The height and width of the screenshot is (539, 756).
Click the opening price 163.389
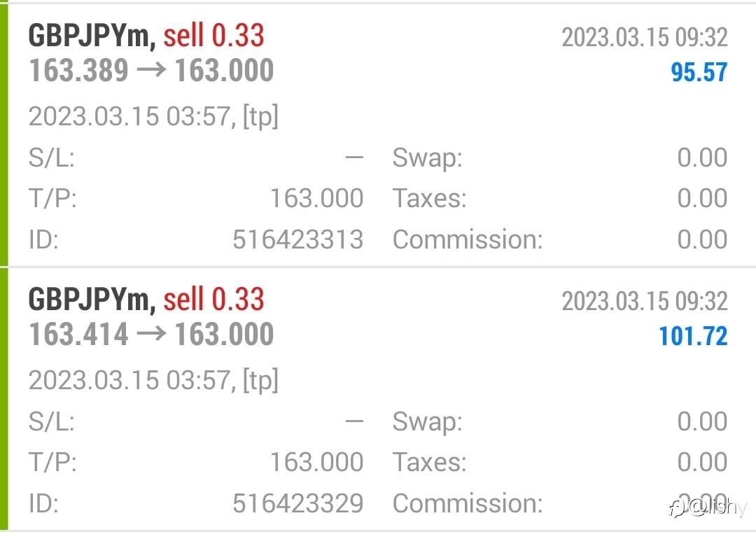pyautogui.click(x=78, y=71)
